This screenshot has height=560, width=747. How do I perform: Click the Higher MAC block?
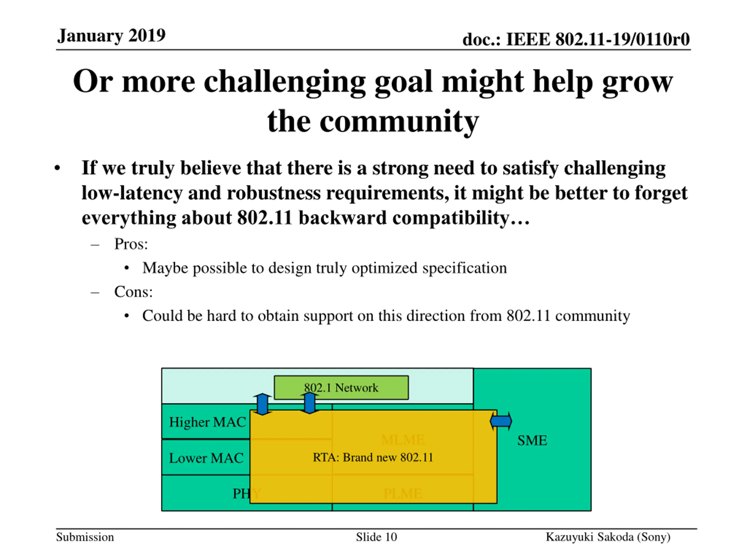[206, 422]
